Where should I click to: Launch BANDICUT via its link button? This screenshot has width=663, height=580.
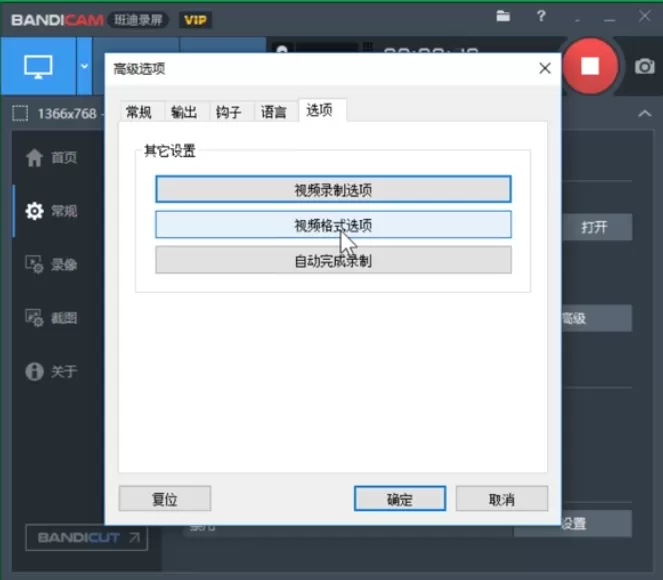(87, 537)
